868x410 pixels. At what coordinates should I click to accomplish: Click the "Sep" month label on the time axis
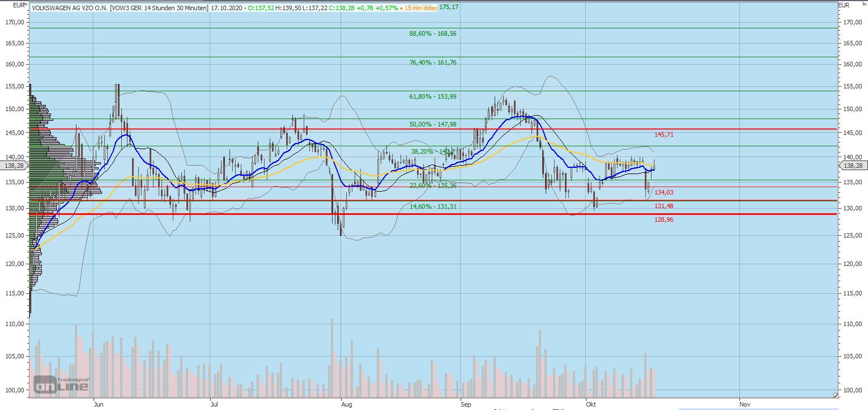pos(466,404)
